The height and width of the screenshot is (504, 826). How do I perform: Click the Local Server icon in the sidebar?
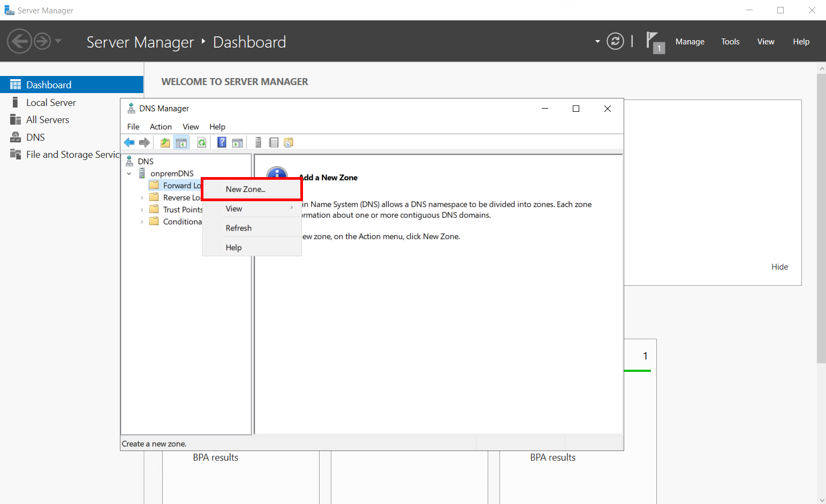pyautogui.click(x=16, y=102)
